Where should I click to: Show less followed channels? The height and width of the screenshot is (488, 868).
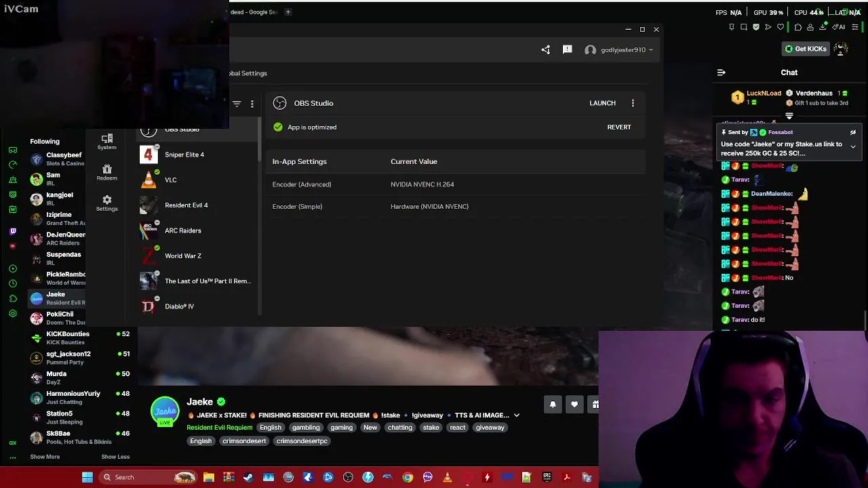click(x=115, y=457)
